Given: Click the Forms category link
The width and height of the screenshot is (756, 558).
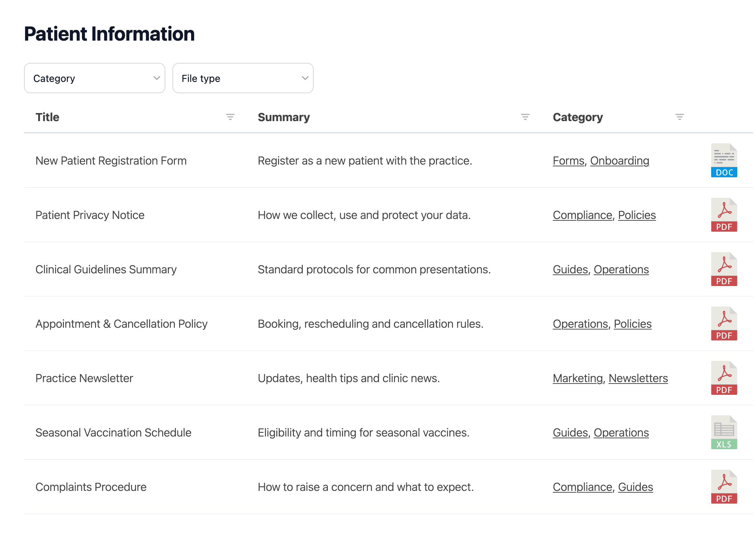Looking at the screenshot, I should [x=568, y=161].
